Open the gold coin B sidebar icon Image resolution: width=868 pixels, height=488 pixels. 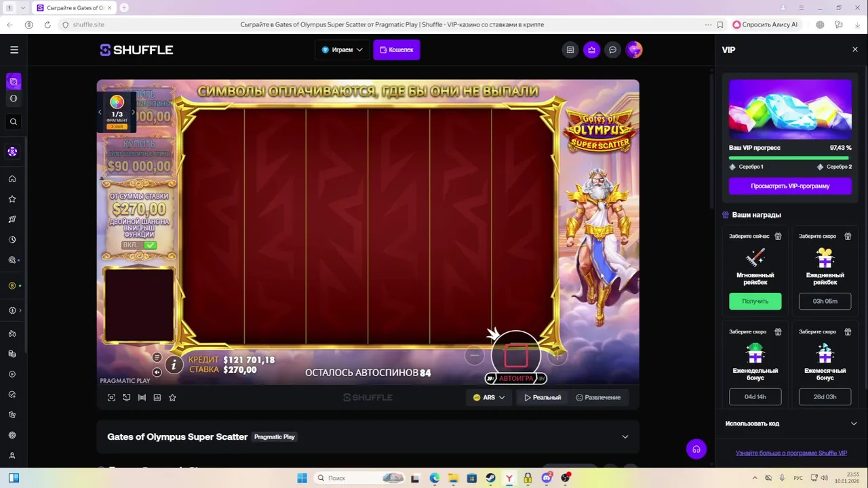pos(12,286)
